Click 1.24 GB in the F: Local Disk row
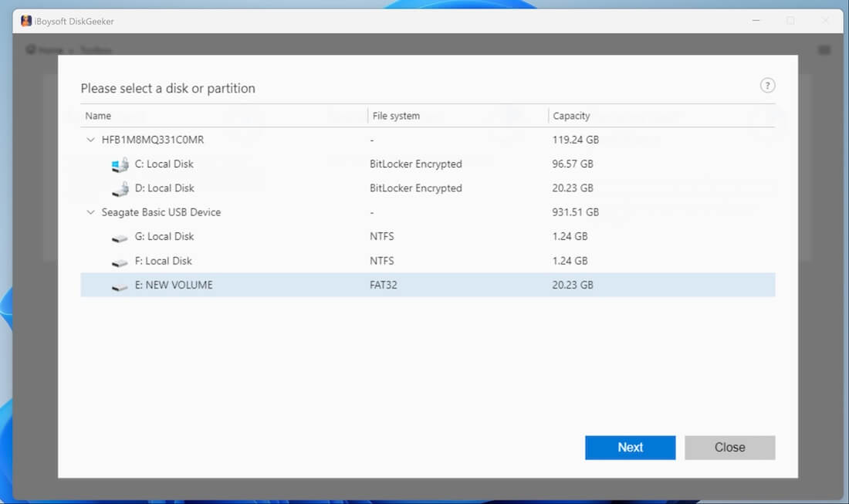The width and height of the screenshot is (849, 504). click(570, 261)
